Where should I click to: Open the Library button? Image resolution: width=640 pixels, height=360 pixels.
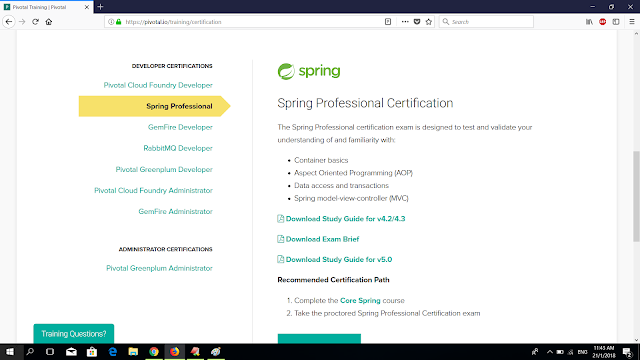coord(589,22)
